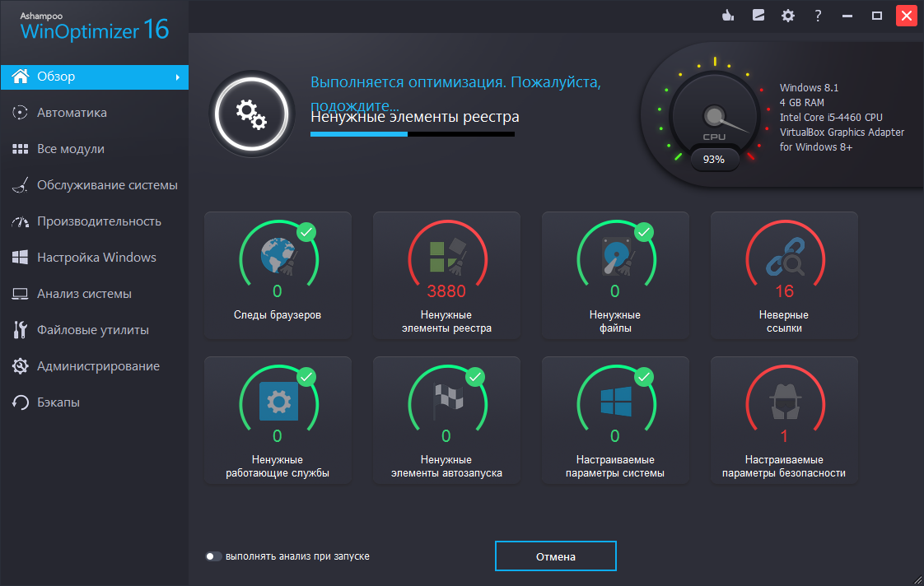Image resolution: width=924 pixels, height=586 pixels.
Task: Click the red 1 security count
Action: coord(784,436)
